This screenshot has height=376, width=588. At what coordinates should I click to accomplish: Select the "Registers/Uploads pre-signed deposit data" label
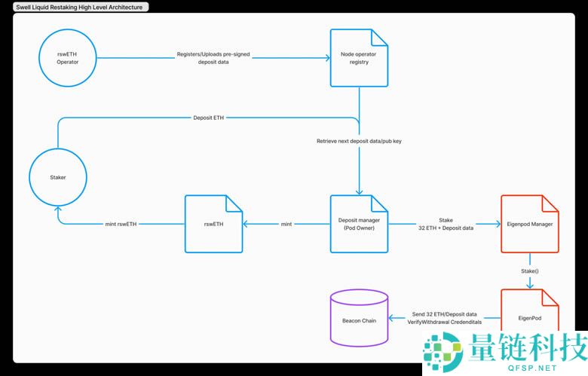point(213,58)
